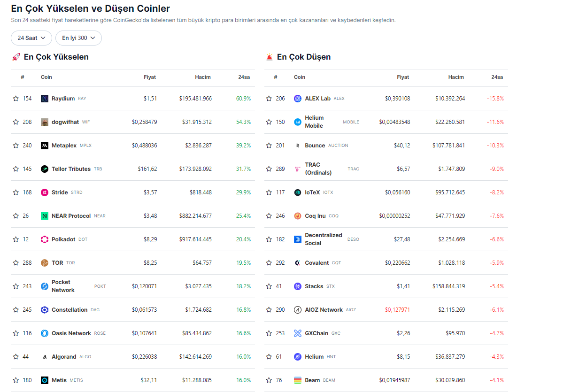Sort gainers by 24sa column
571x392 pixels.
[244, 77]
